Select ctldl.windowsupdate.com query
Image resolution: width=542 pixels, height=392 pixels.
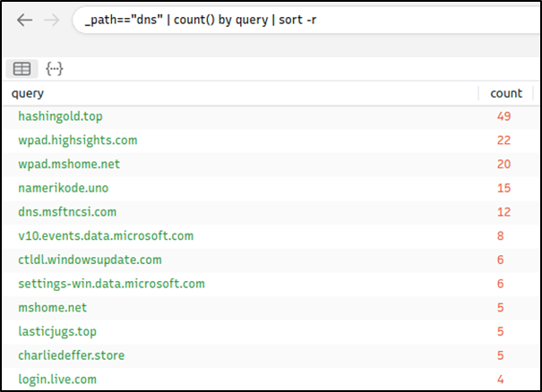click(90, 260)
